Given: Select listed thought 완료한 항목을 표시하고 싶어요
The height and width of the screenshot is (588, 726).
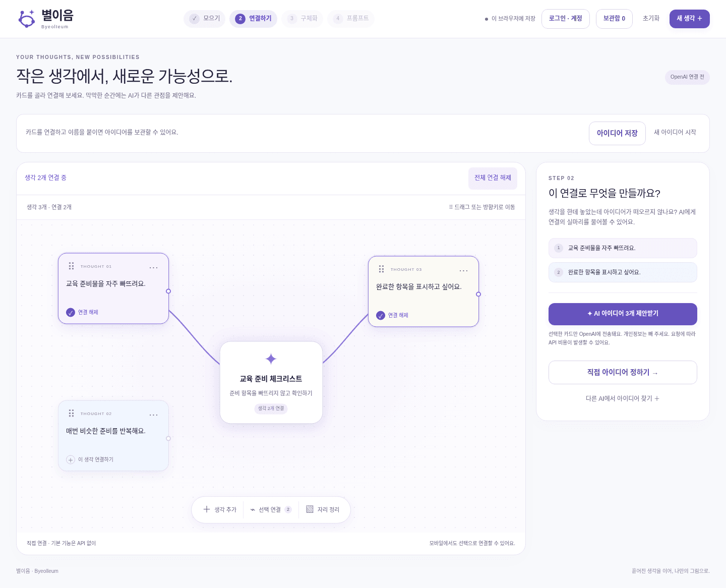Looking at the screenshot, I should 623,272.
